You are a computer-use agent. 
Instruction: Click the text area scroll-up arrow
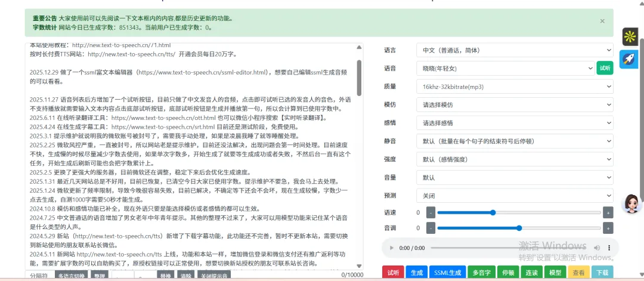click(x=359, y=47)
